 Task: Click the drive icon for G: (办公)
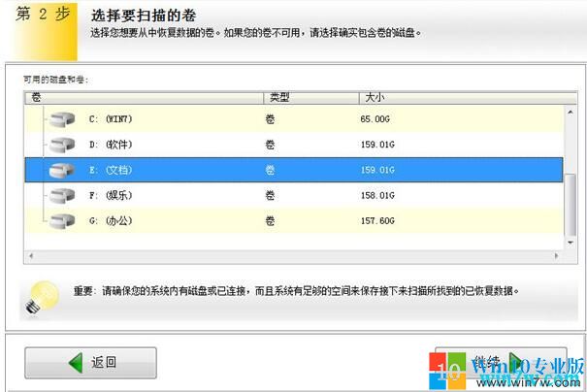click(x=62, y=221)
